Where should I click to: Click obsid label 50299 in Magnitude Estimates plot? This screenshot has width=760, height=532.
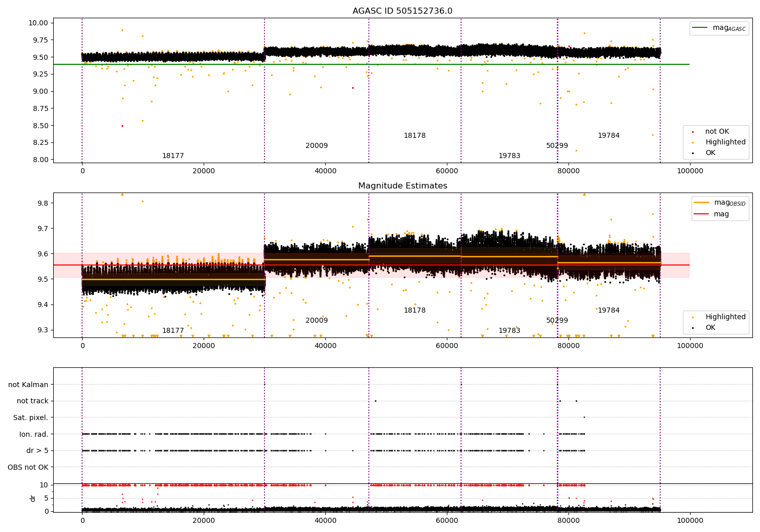coord(557,321)
